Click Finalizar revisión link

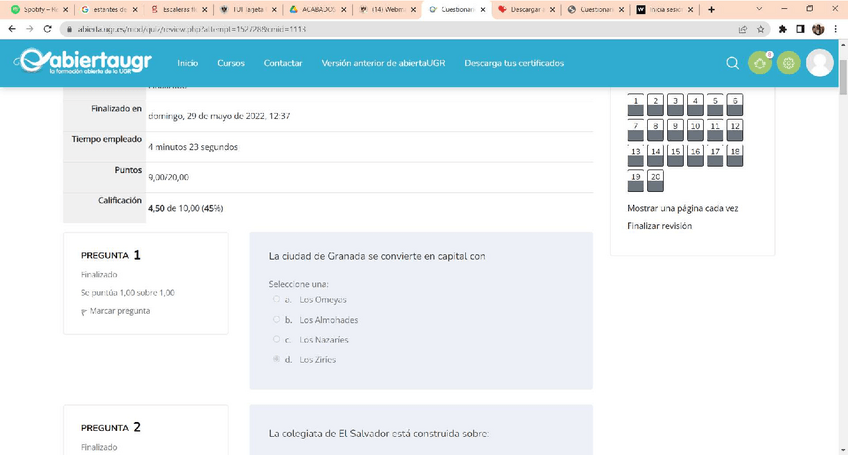pyautogui.click(x=659, y=226)
